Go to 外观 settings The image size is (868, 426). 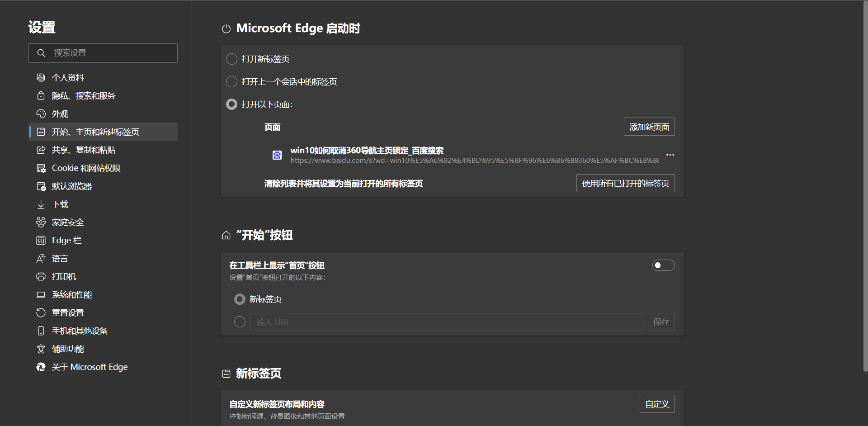coord(103,114)
